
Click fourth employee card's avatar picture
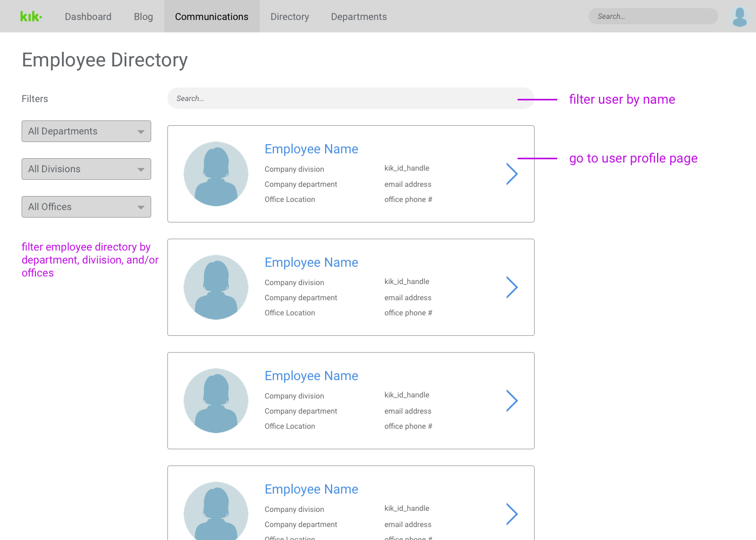click(216, 511)
